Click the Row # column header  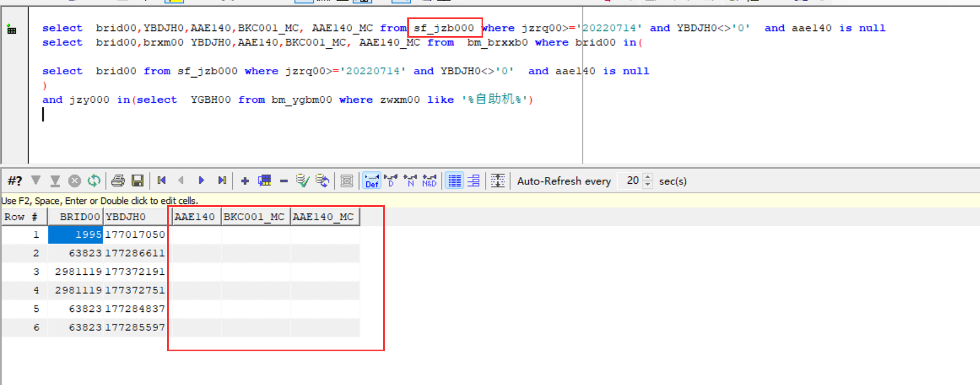pyautogui.click(x=24, y=217)
